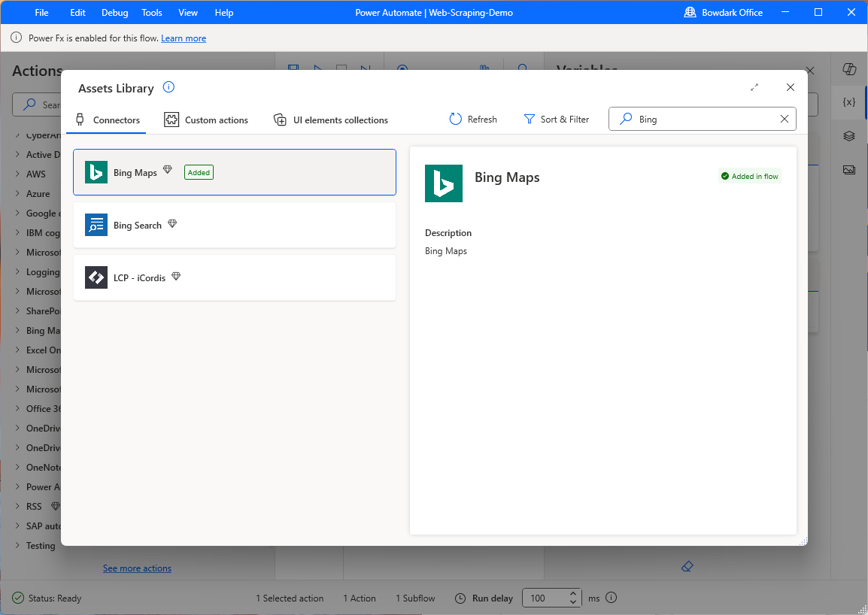
Task: Clear the Bing search text
Action: [x=785, y=119]
